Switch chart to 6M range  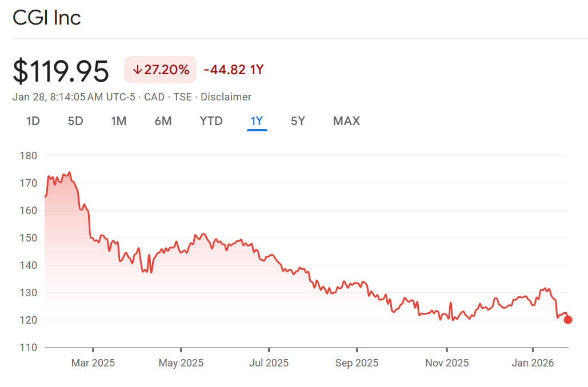pos(163,121)
